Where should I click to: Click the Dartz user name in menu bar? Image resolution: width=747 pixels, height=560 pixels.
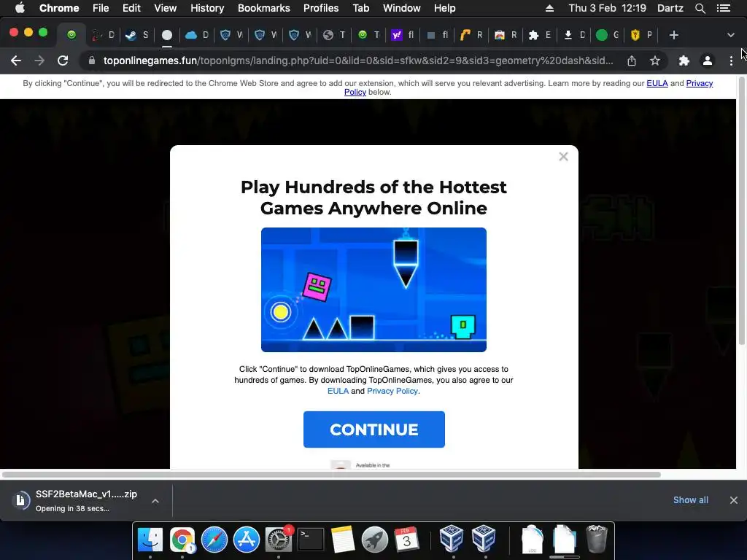670,8
